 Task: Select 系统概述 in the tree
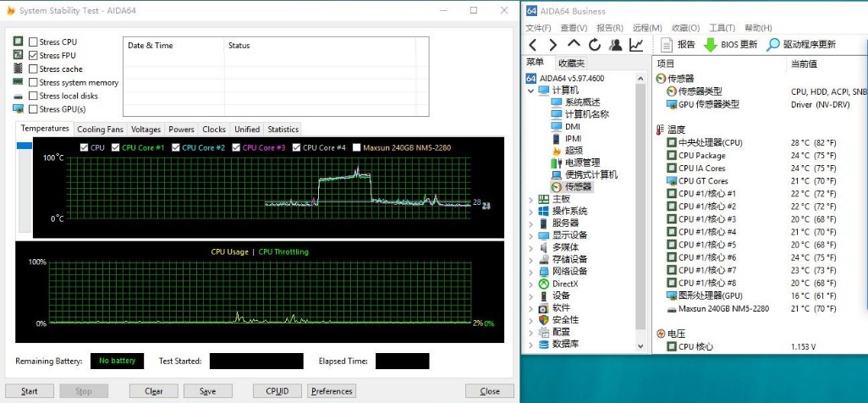(582, 102)
